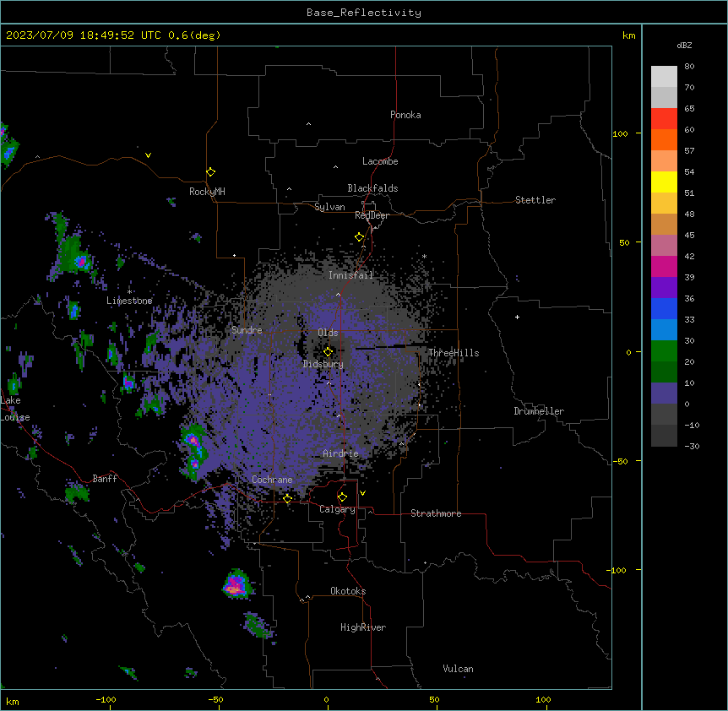Click the Base_Reflectivity title
The image size is (728, 711).
[x=364, y=13]
